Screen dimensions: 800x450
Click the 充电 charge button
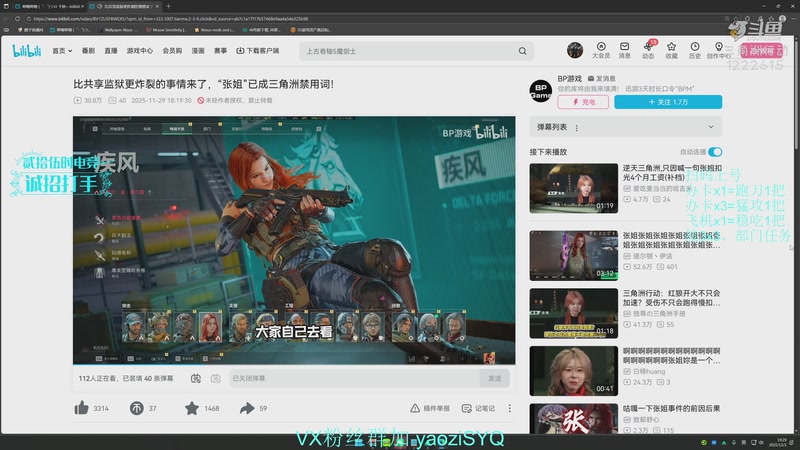click(583, 102)
